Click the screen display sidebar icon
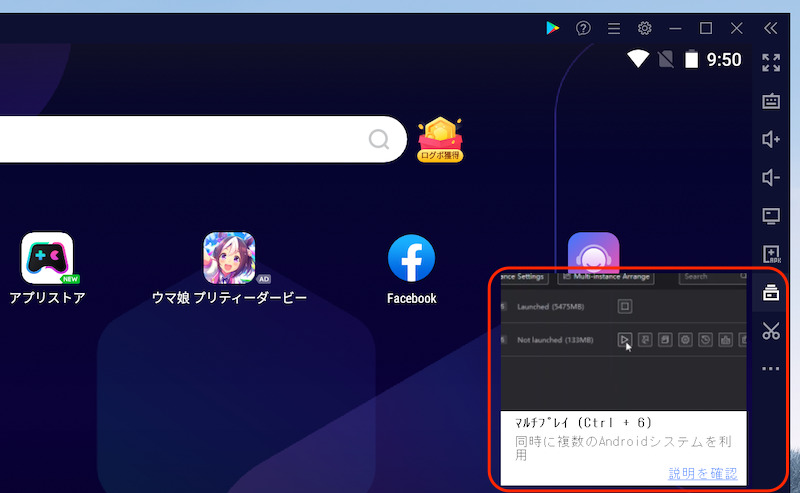The height and width of the screenshot is (493, 800). [771, 216]
